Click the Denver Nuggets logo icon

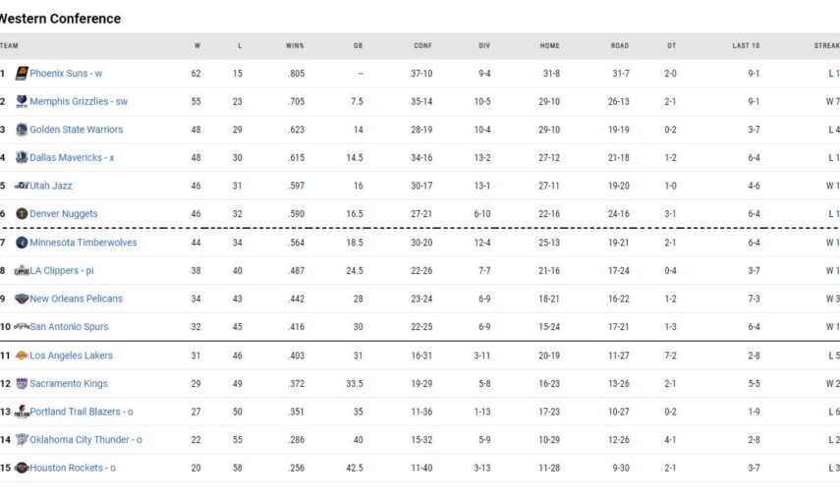tap(22, 214)
